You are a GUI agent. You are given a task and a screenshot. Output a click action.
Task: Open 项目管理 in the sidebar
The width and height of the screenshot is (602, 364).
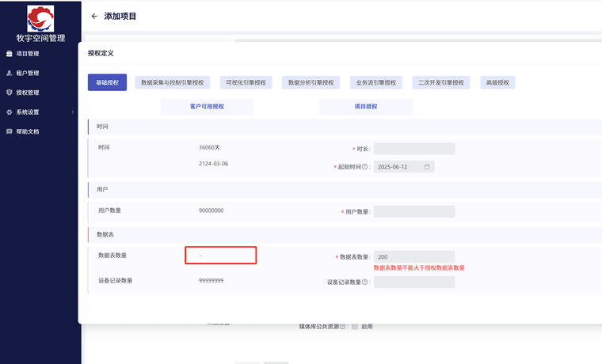pyautogui.click(x=28, y=54)
